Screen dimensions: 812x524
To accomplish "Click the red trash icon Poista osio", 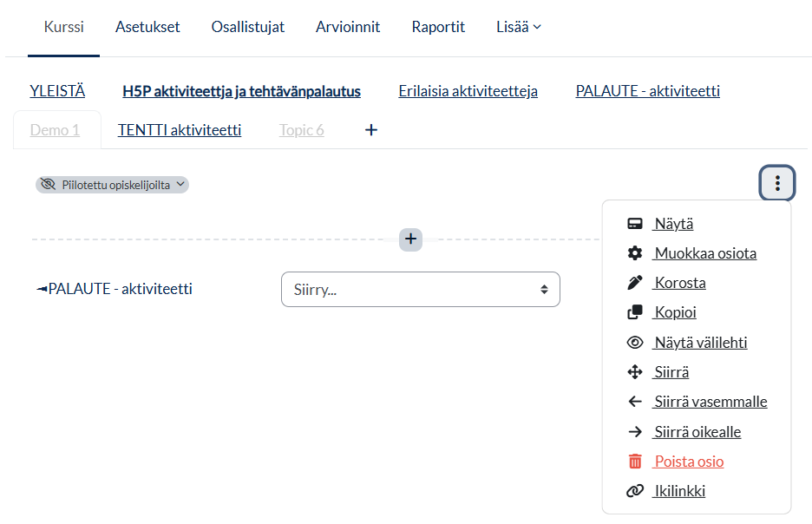I will [634, 462].
